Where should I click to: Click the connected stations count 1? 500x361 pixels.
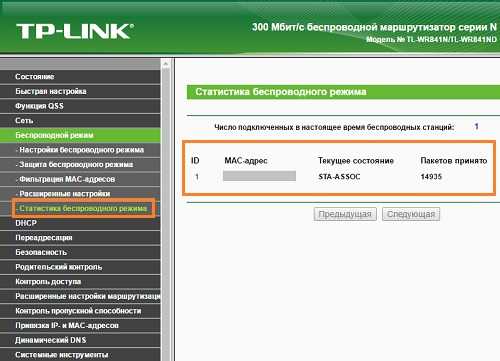476,127
